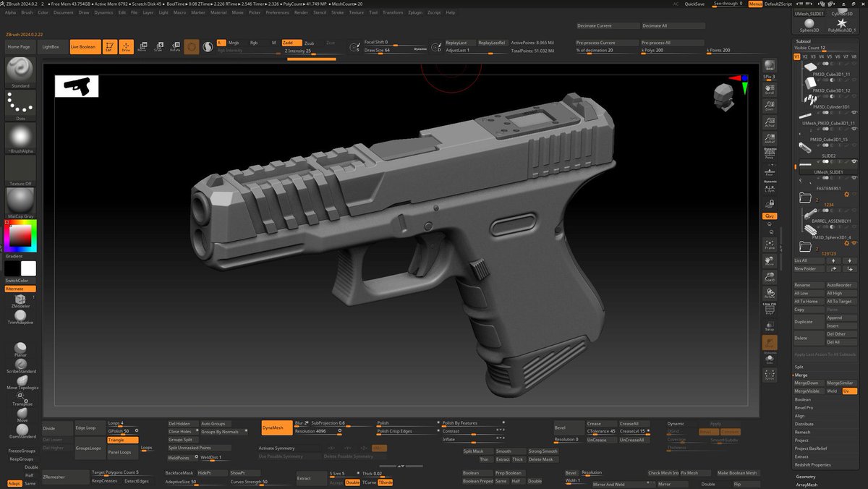Expand the Bevel Pro section
The height and width of the screenshot is (489, 868).
point(804,407)
